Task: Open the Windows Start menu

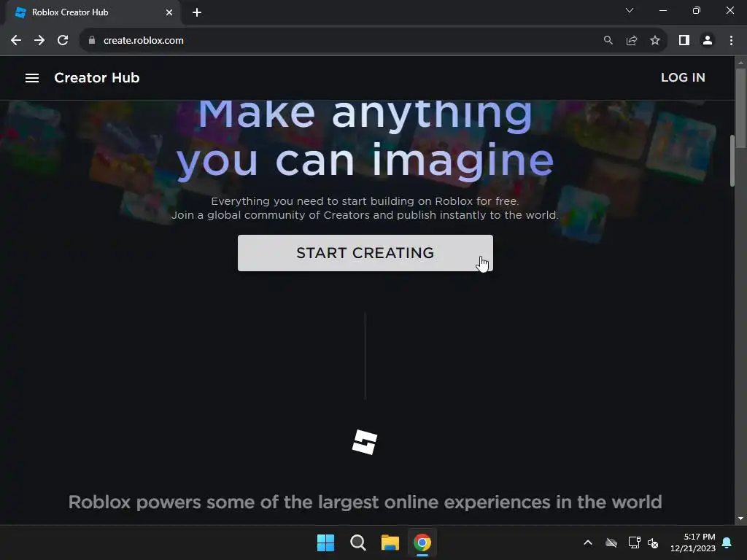Action: coord(326,542)
